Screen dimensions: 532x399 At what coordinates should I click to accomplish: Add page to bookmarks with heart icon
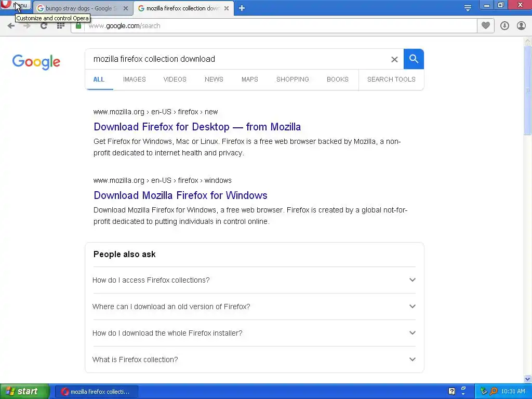[x=486, y=25]
